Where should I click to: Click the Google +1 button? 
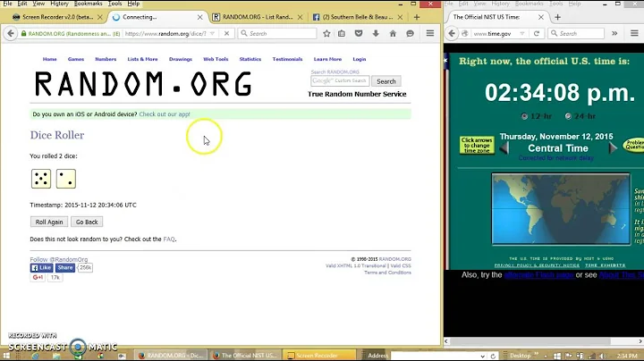point(38,278)
